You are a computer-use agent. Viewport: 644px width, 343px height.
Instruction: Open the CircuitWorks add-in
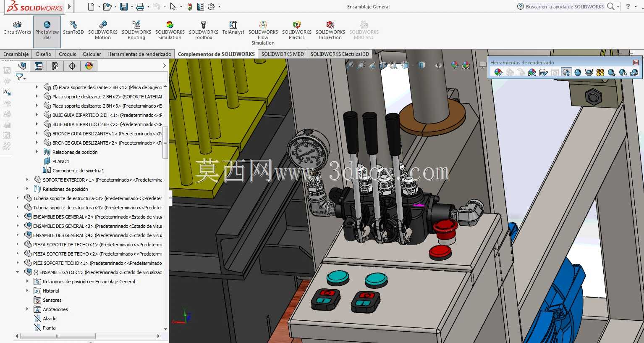pos(17,29)
